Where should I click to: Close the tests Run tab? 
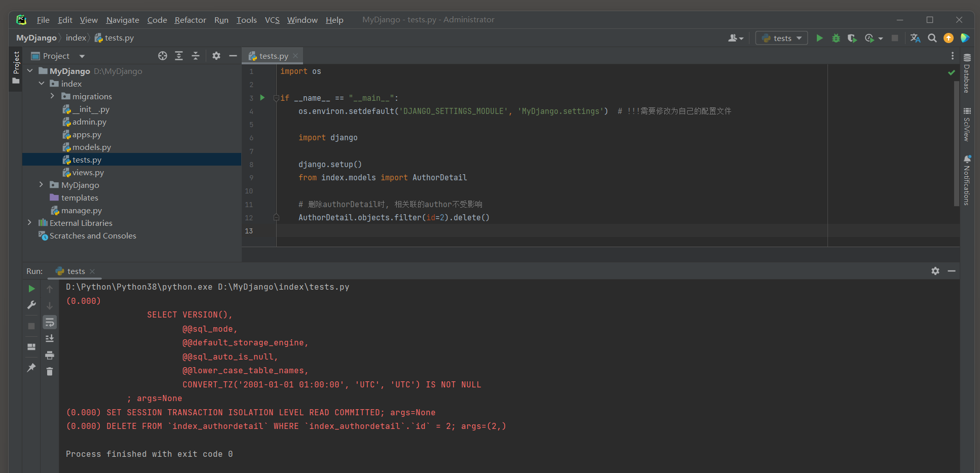click(92, 271)
